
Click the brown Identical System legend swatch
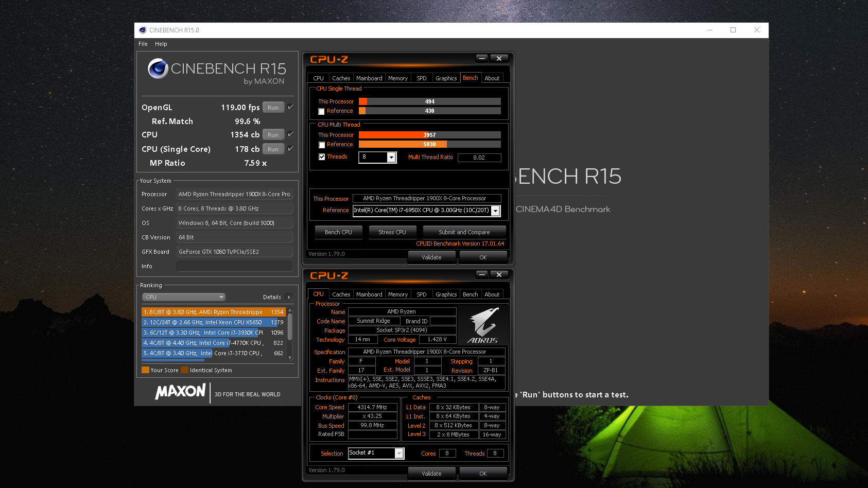[x=184, y=370]
